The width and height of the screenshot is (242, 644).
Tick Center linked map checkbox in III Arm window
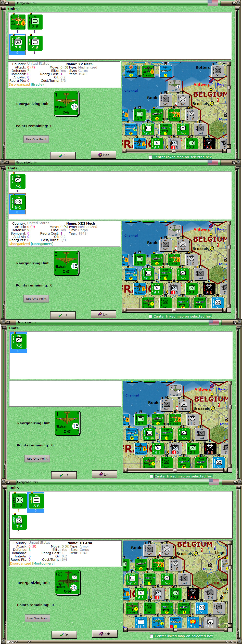pyautogui.click(x=152, y=636)
